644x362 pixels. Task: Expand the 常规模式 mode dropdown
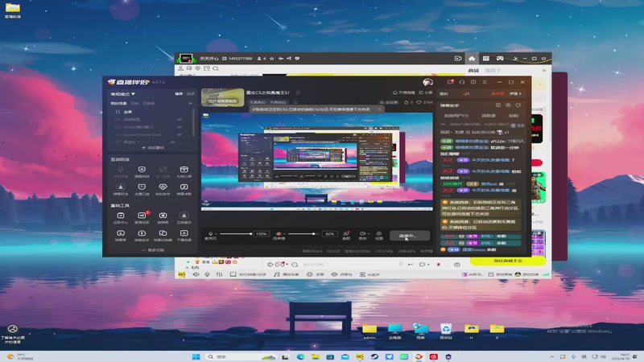pyautogui.click(x=122, y=94)
